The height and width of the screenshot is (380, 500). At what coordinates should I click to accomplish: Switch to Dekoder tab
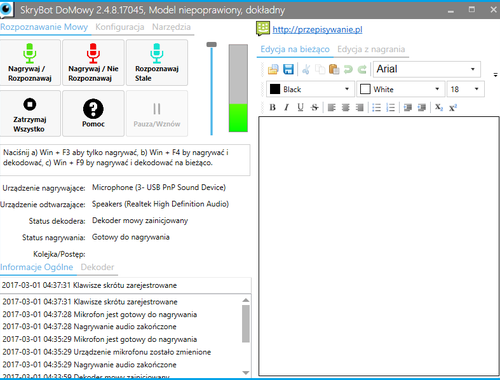97,267
